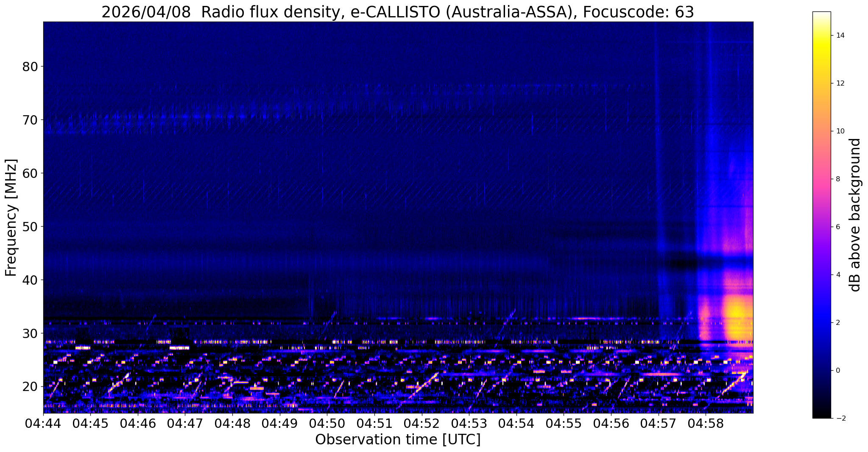Click the colorbar tick label 4

838,275
